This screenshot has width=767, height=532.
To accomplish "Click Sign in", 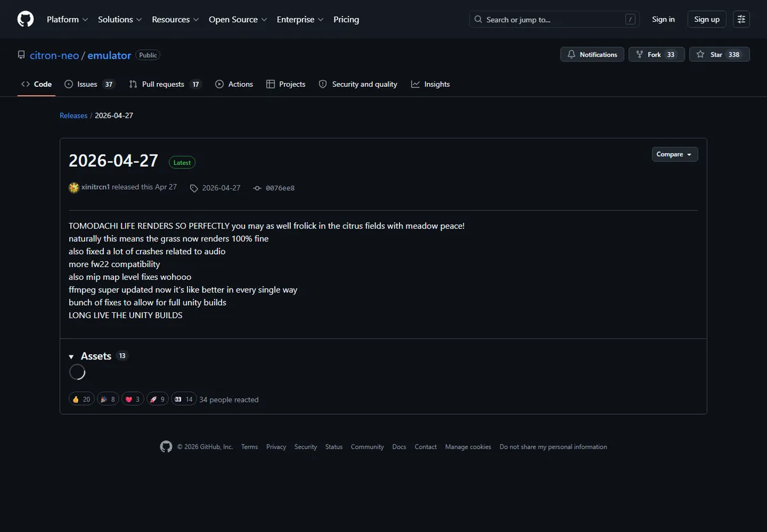I will (663, 19).
